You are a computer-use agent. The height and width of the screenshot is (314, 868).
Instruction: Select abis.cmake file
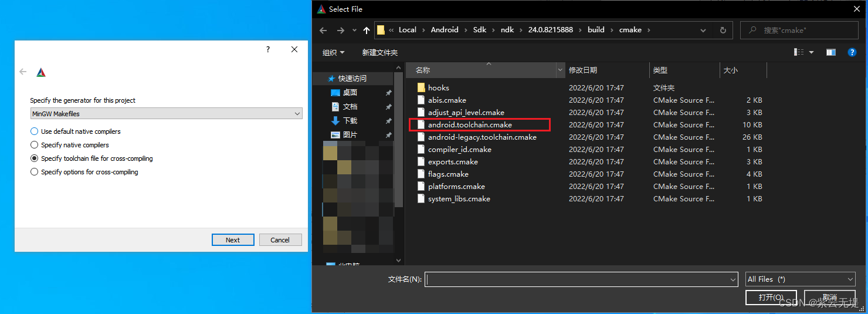(x=447, y=100)
